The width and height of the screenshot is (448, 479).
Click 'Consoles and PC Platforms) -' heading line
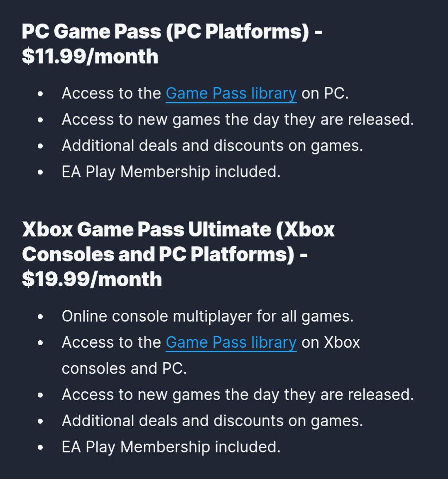pyautogui.click(x=164, y=254)
